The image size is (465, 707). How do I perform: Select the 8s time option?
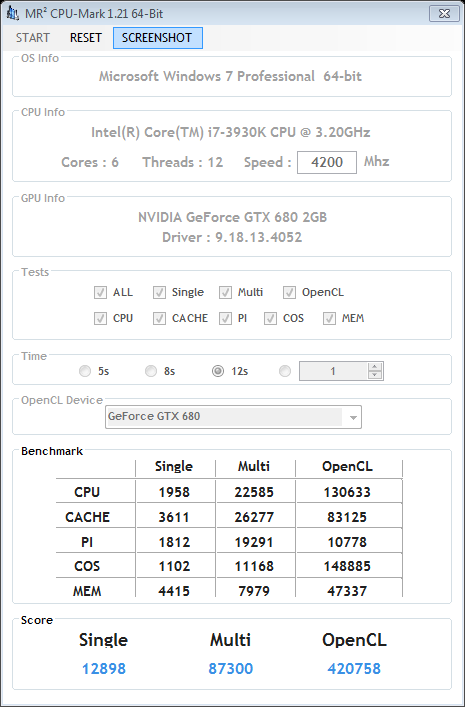click(151, 371)
